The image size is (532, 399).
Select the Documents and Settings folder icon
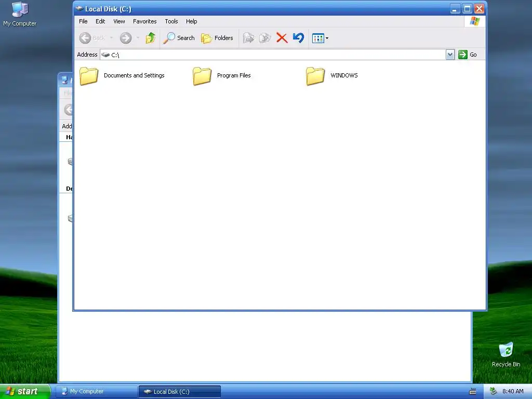pyautogui.click(x=89, y=76)
